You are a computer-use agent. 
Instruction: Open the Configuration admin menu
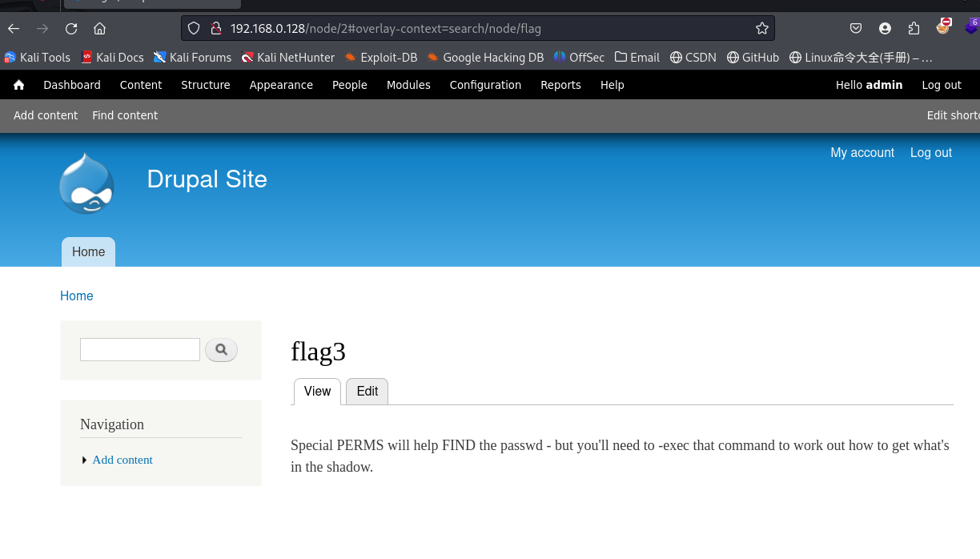point(485,85)
